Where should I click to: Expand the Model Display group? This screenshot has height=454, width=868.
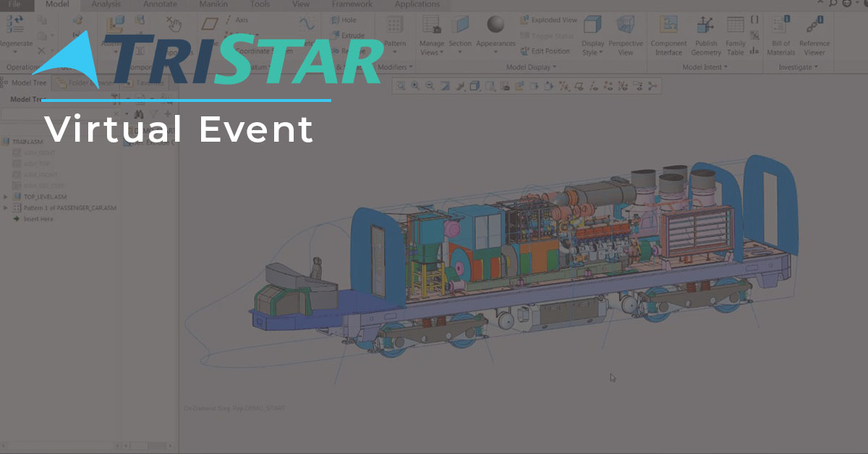tap(532, 67)
